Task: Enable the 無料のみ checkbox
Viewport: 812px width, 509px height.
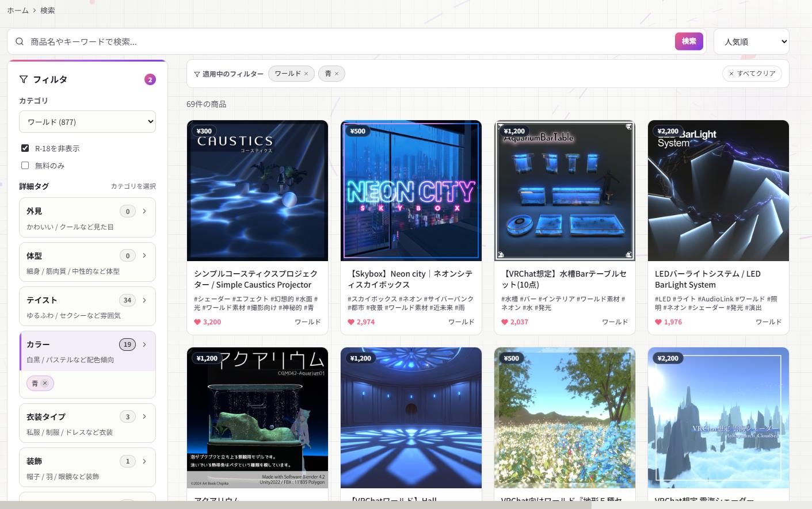Action: [x=25, y=166]
